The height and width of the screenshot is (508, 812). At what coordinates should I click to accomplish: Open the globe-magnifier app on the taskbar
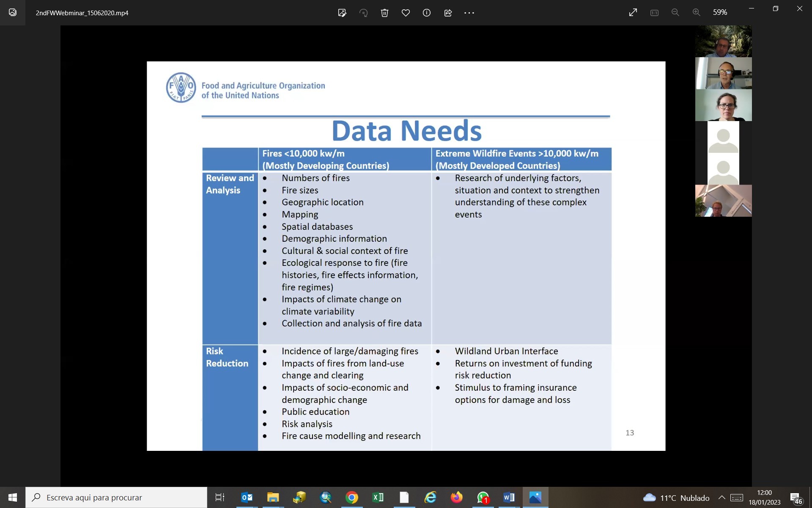click(326, 497)
